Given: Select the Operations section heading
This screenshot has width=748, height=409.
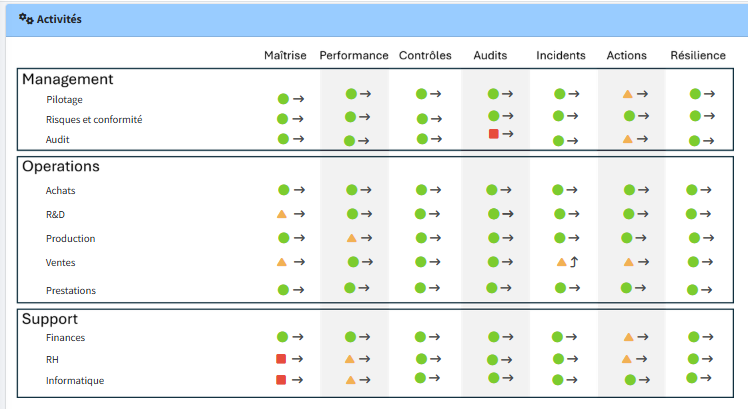Looking at the screenshot, I should tap(61, 167).
